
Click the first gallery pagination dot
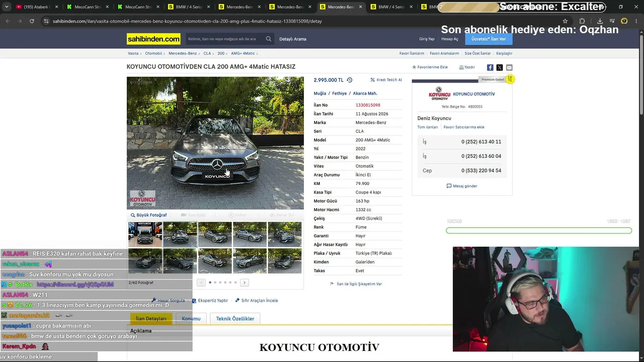(210, 283)
